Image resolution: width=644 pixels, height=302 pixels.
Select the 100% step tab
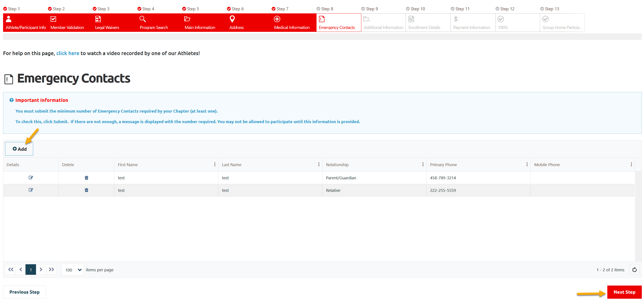coord(517,22)
